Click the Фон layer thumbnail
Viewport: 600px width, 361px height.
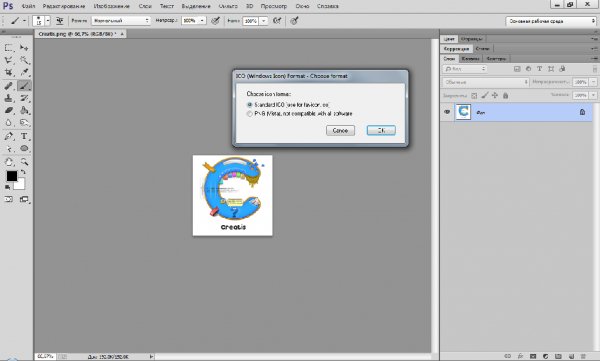[463, 112]
